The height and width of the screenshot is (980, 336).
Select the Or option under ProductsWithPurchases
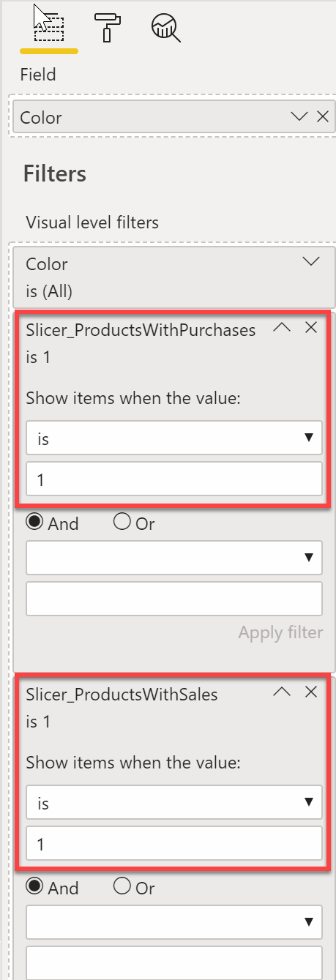[x=135, y=523]
